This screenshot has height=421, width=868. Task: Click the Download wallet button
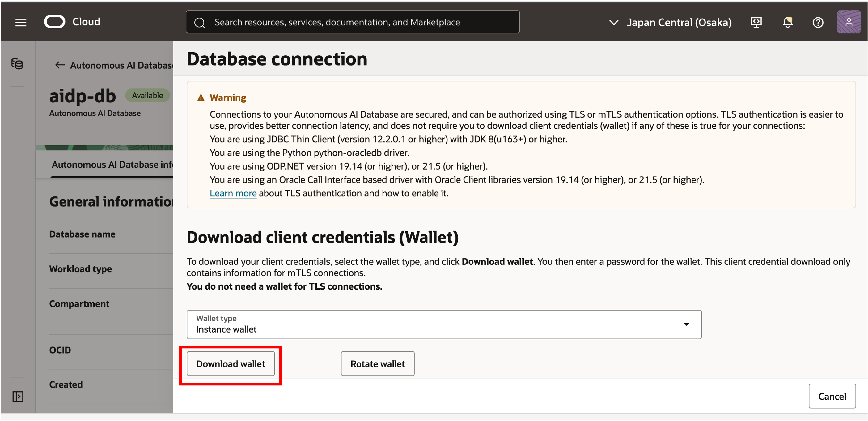coord(231,364)
